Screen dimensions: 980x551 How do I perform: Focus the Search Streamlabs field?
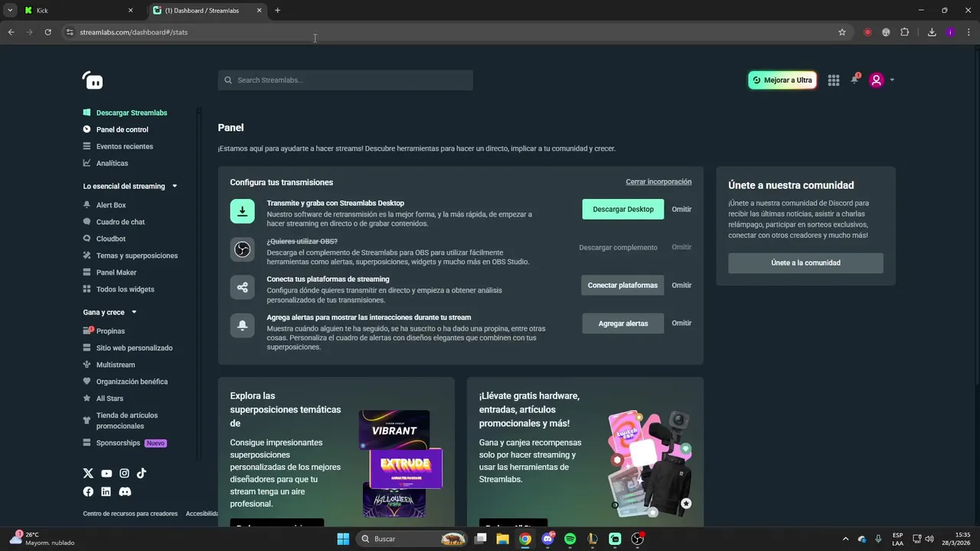click(345, 80)
